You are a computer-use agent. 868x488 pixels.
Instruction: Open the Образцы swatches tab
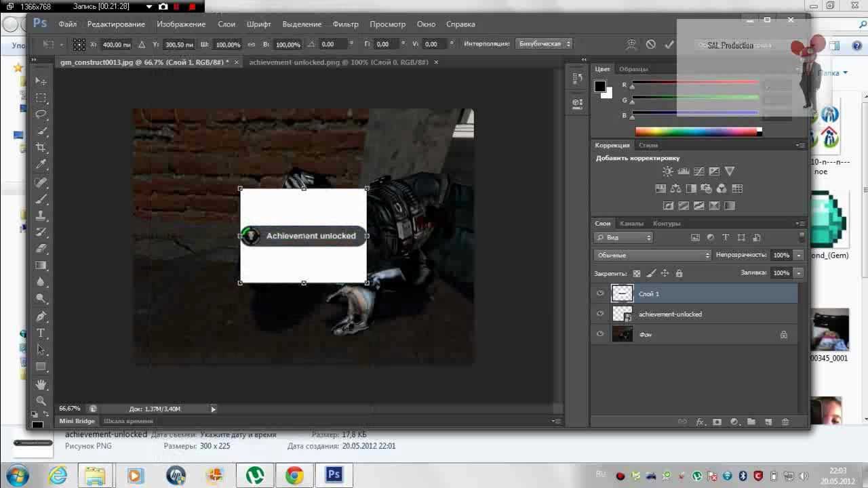(633, 69)
